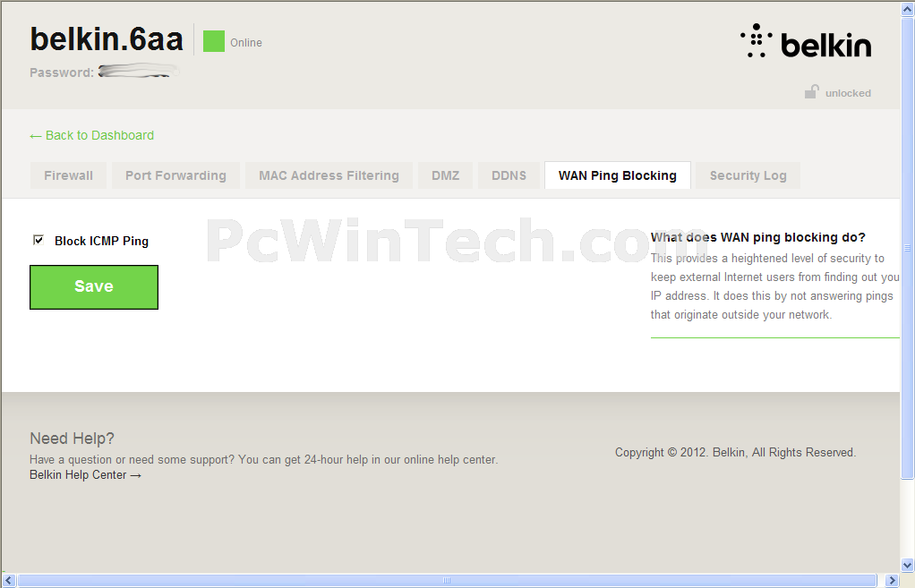Click the vertical scrollbar up arrow
Viewport: 915px width, 588px height.
(908, 9)
